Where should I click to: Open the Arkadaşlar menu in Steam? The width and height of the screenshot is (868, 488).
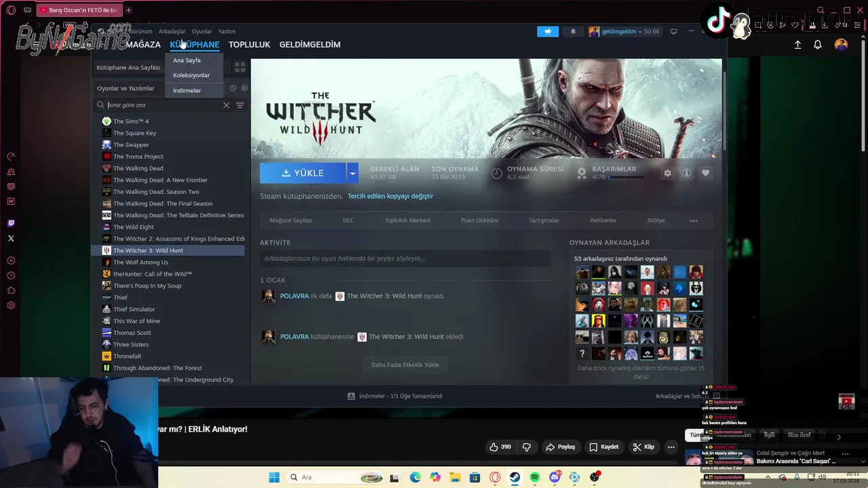(172, 31)
